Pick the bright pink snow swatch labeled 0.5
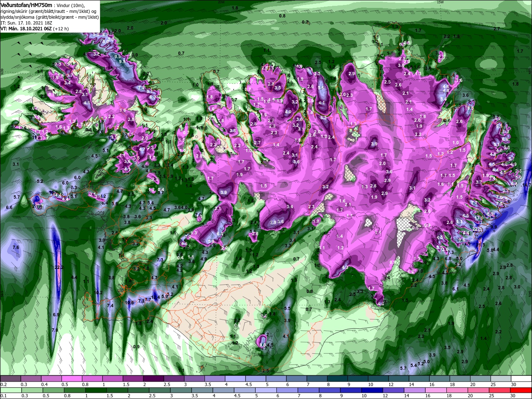This screenshot has height=399, width=532. 71,379
